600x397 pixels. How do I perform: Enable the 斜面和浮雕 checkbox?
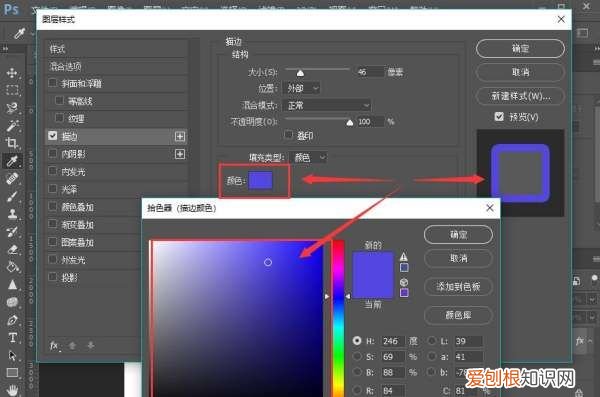pos(52,83)
